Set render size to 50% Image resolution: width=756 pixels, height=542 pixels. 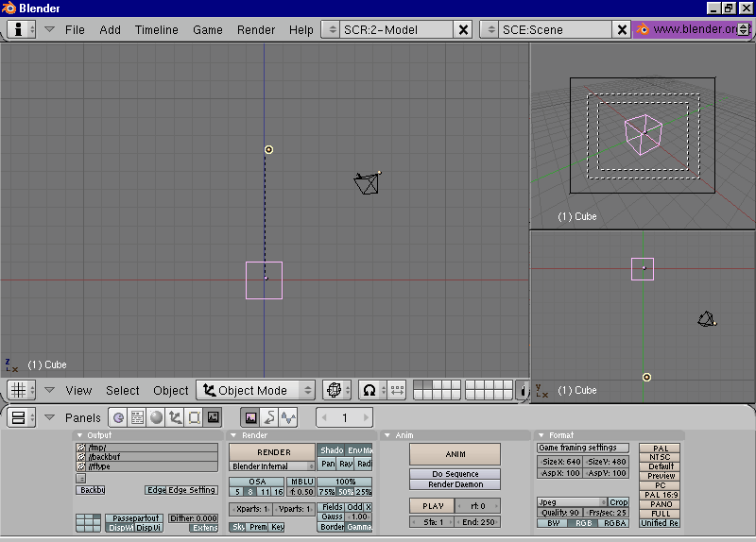(345, 491)
